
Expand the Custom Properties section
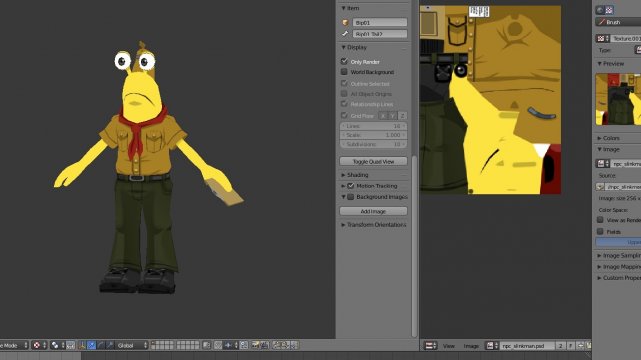tap(599, 278)
